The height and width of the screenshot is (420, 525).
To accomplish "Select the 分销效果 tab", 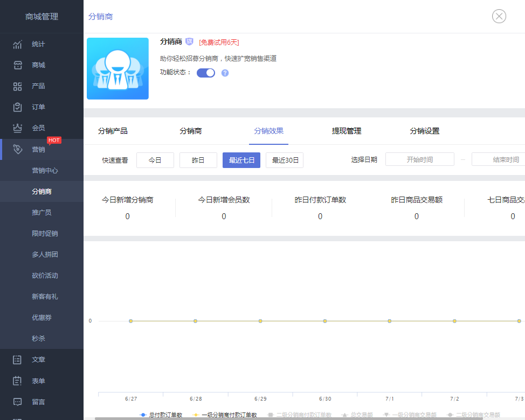I will [268, 131].
